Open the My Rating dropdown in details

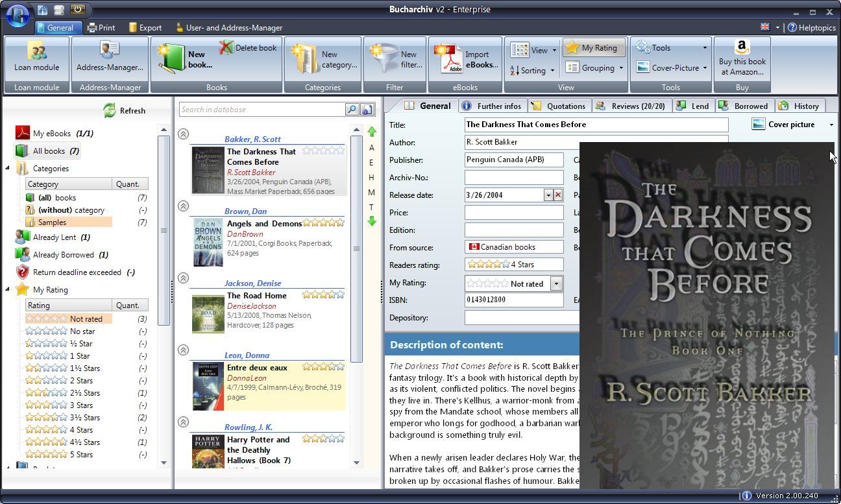point(556,283)
